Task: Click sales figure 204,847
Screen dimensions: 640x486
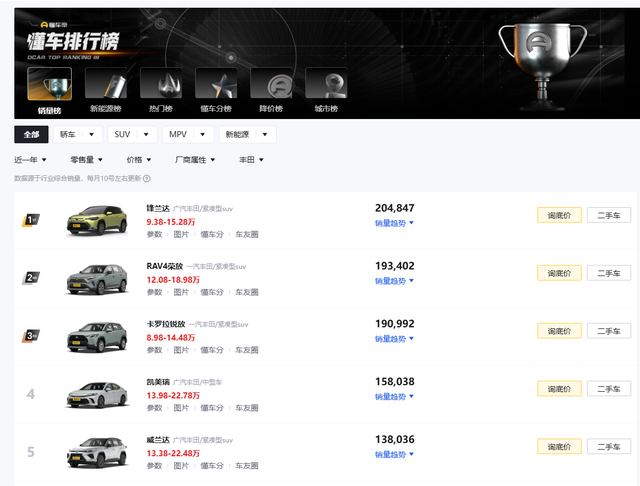Action: (395, 208)
